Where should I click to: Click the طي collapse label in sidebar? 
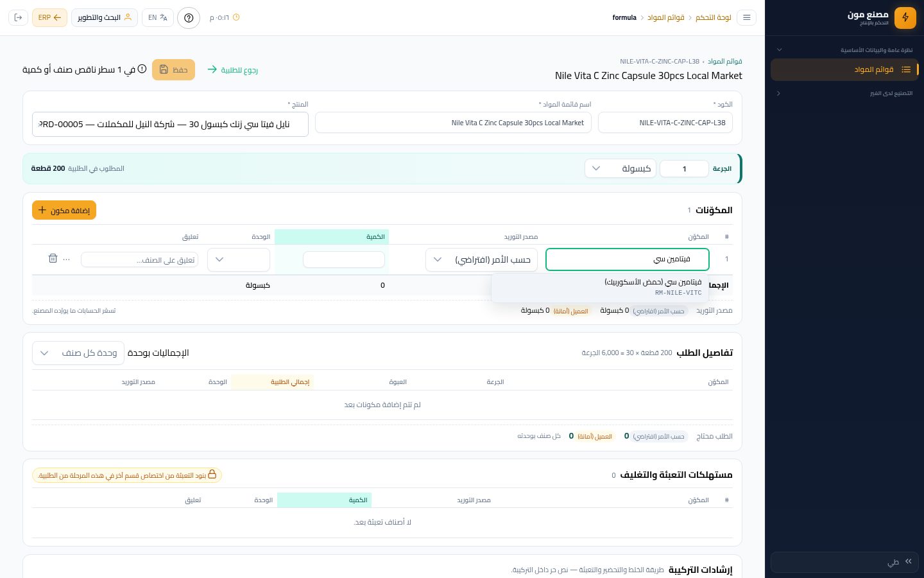click(x=893, y=562)
